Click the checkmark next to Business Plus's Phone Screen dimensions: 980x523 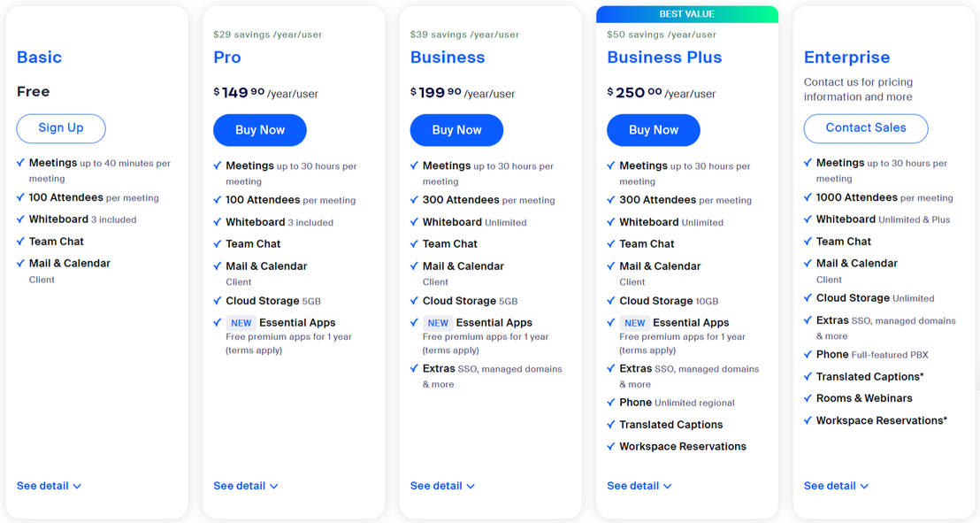610,403
